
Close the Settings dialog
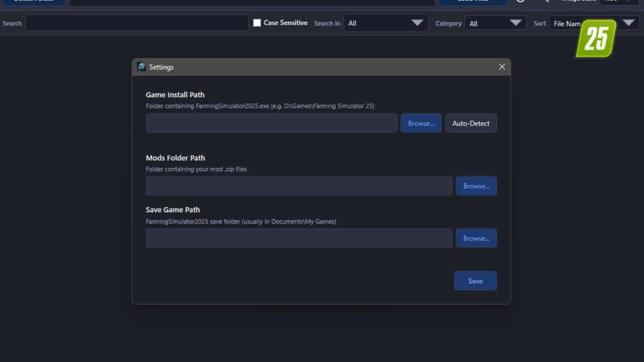click(502, 66)
